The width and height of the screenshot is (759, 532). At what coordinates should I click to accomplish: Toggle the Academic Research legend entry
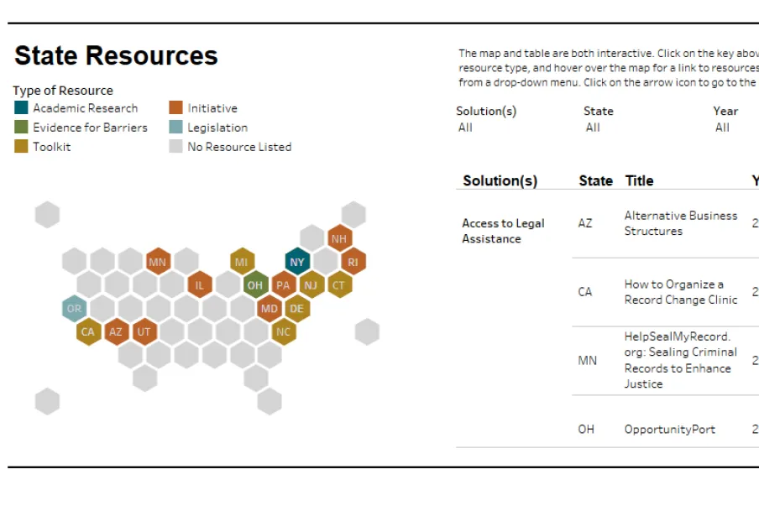click(81, 107)
